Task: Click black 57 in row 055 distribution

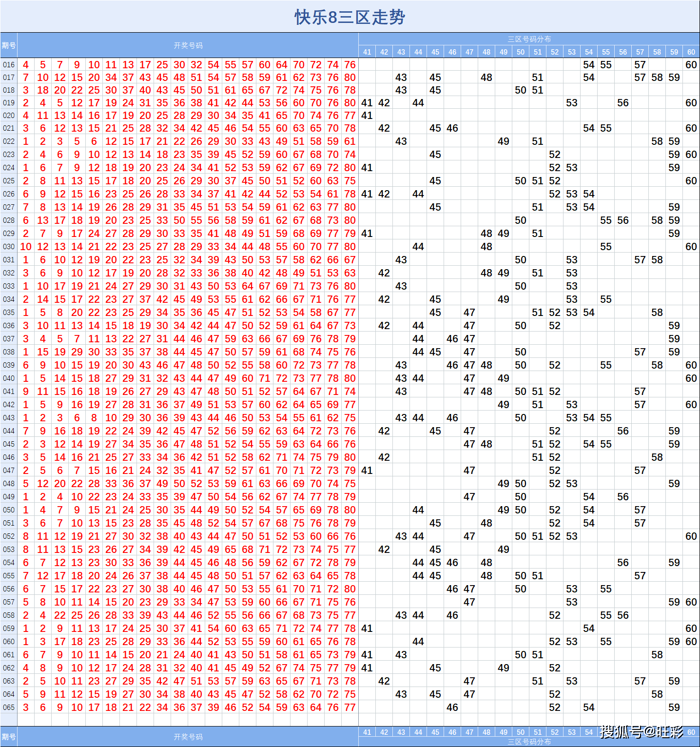Action: click(640, 576)
